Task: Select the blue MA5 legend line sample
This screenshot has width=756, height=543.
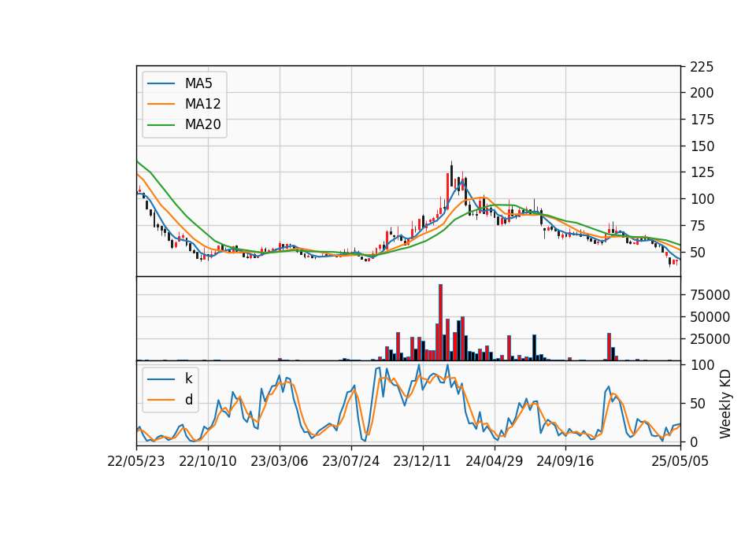Action: click(x=161, y=83)
